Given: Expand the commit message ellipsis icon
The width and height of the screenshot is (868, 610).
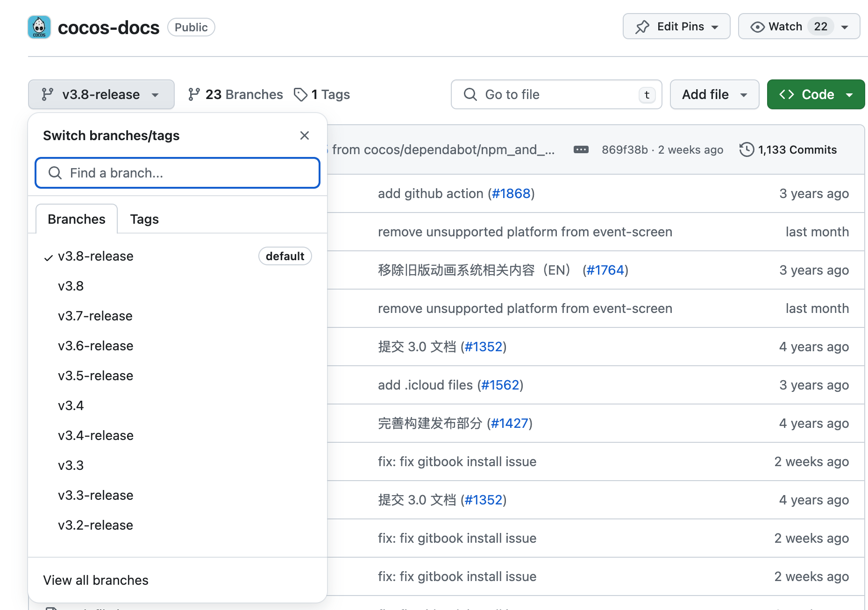Looking at the screenshot, I should pos(581,149).
